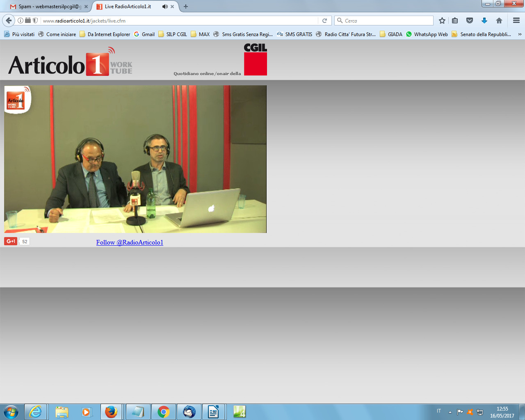Bookmark this page with the star icon
This screenshot has height=420, width=525.
point(442,21)
